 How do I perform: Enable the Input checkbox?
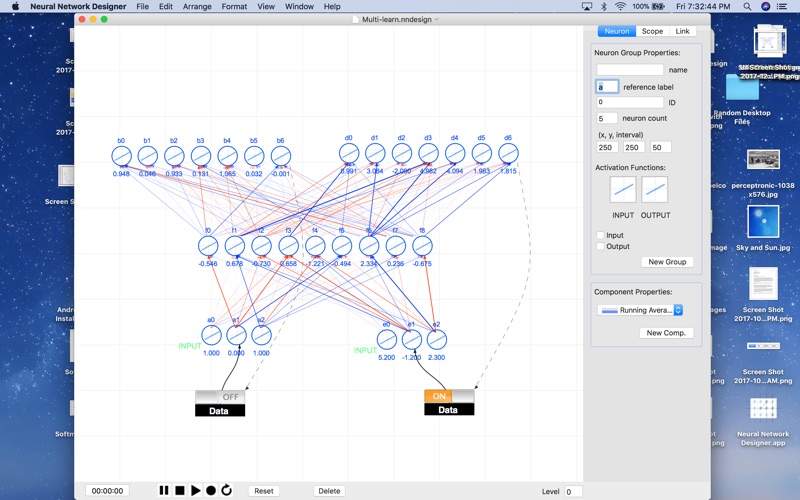click(601, 235)
